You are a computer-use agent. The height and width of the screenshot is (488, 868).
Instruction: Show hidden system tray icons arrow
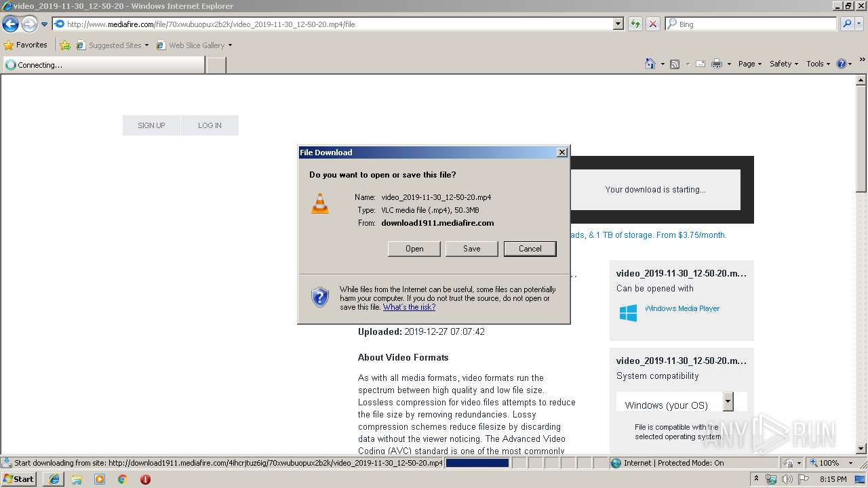point(757,479)
